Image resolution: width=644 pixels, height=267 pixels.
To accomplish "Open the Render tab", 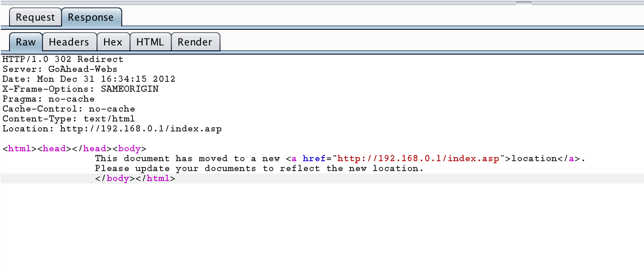I will pyautogui.click(x=195, y=42).
